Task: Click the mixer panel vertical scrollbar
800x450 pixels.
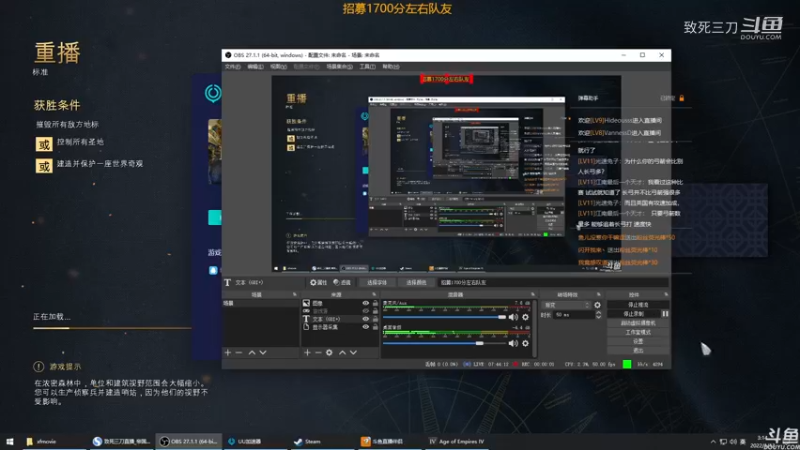Action: pos(534,328)
